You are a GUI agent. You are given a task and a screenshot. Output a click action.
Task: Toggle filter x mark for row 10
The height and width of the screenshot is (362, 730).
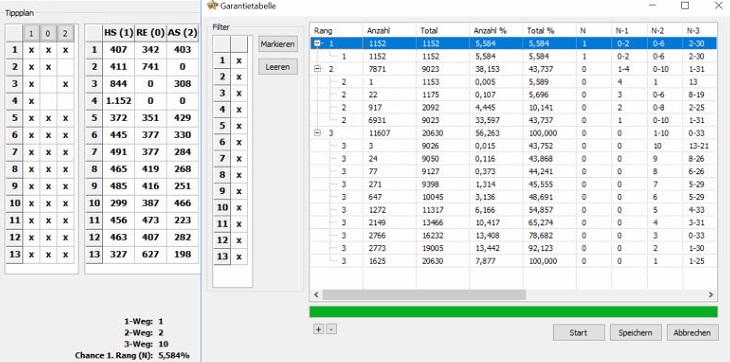coord(239,207)
